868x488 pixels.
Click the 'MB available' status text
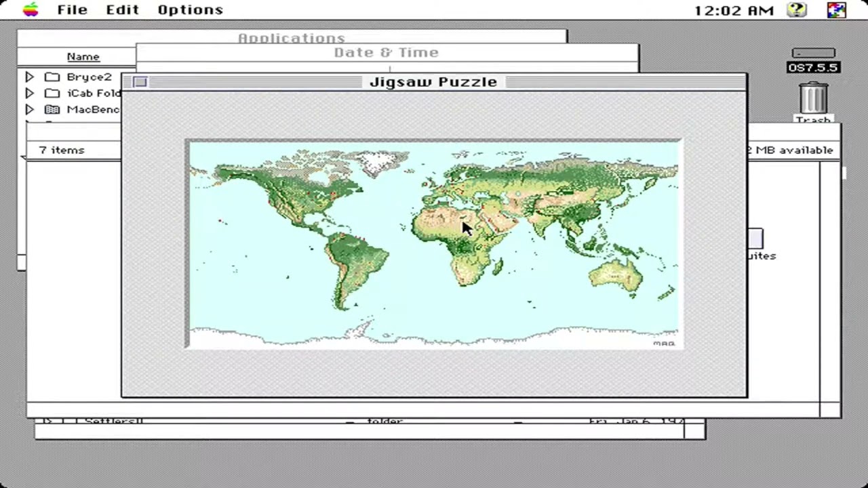point(791,150)
